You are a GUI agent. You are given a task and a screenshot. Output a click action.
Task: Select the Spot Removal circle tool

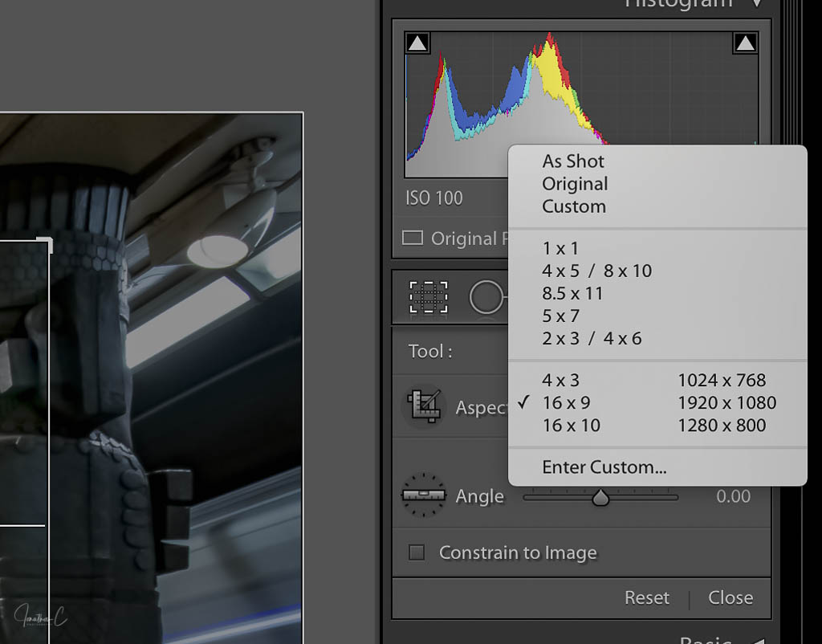[x=486, y=297]
